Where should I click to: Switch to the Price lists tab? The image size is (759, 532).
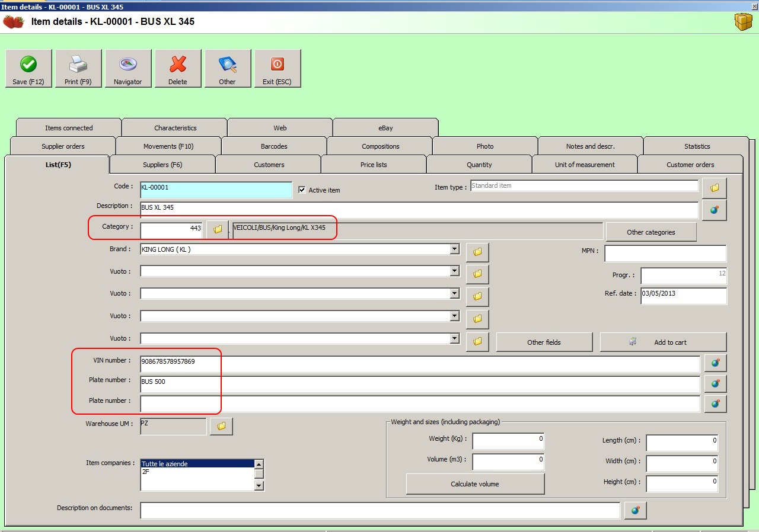(x=374, y=165)
